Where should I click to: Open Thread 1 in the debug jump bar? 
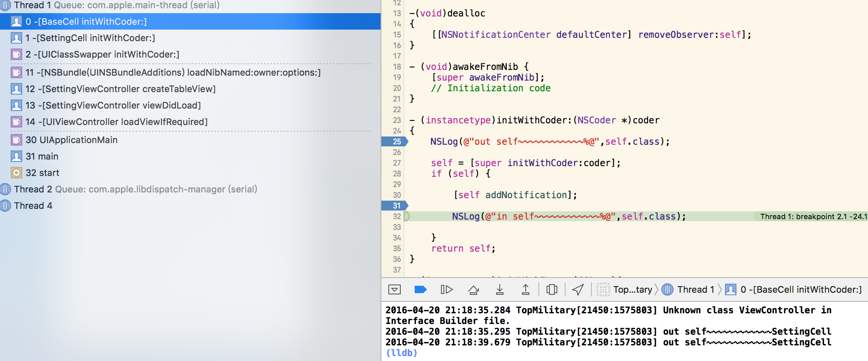tap(688, 289)
